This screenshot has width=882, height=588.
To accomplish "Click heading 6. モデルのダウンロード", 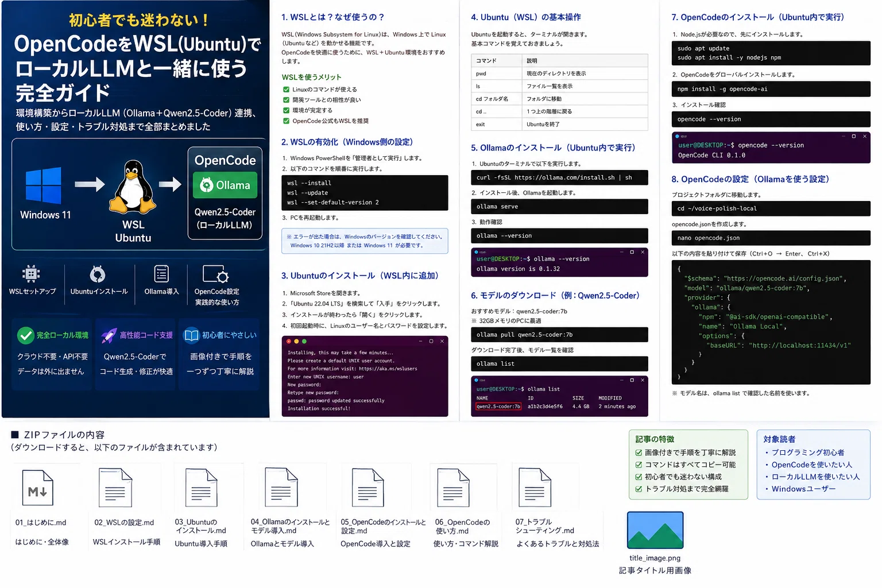I will click(555, 296).
